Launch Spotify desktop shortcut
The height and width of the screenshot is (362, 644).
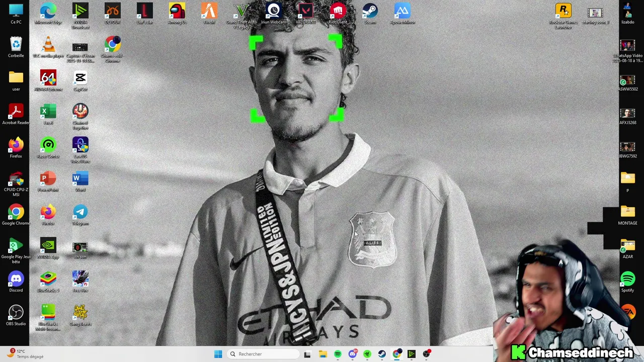(x=628, y=282)
